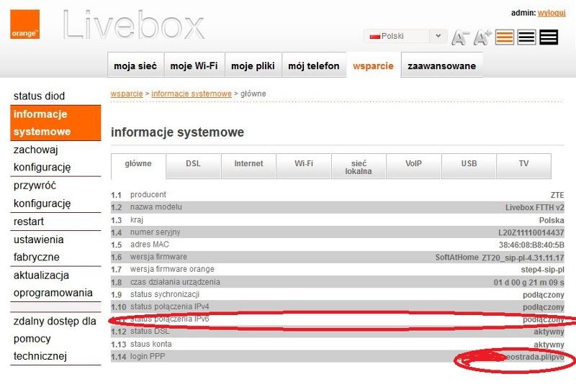Open the mój telefon tab

pos(314,65)
